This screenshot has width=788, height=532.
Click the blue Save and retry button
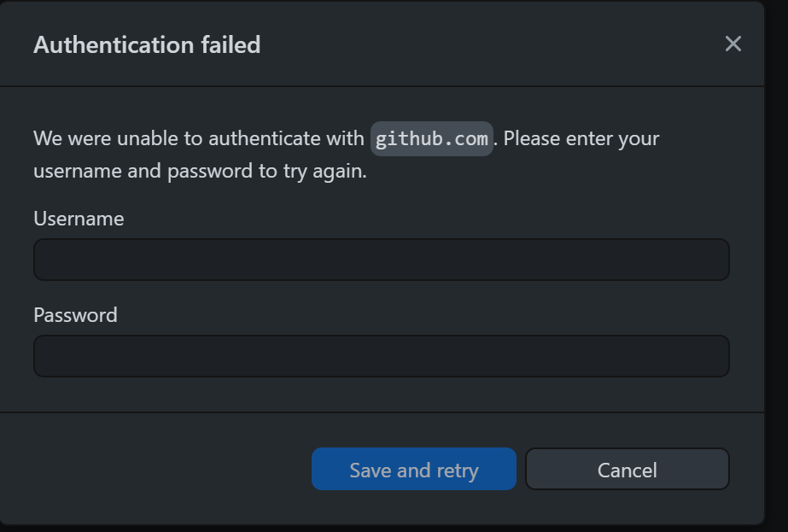point(414,470)
